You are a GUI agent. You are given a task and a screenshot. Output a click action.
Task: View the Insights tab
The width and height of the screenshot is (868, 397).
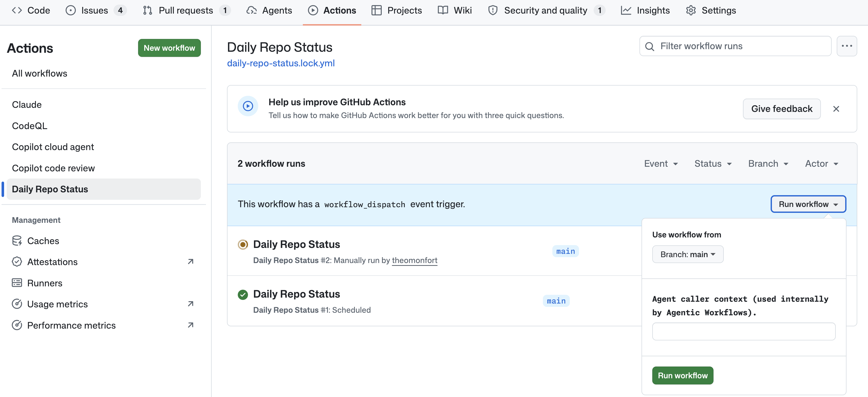coord(645,11)
